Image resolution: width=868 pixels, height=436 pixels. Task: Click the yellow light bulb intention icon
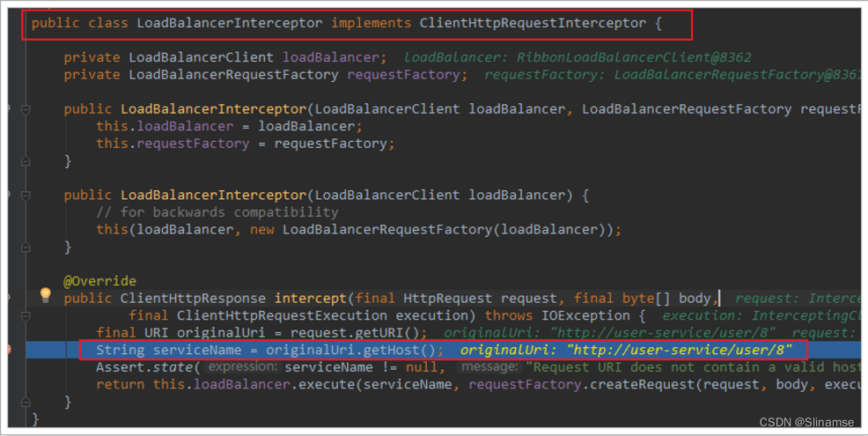(x=46, y=295)
